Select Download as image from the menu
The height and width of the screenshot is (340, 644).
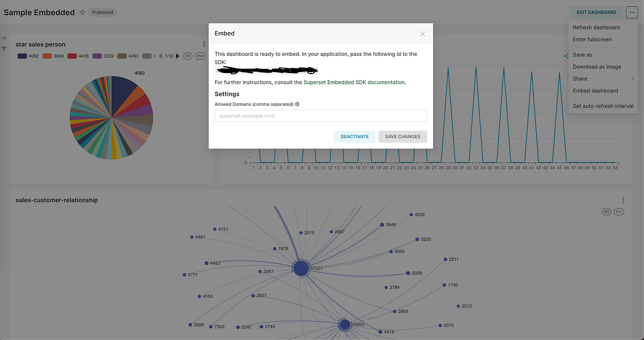(x=597, y=66)
